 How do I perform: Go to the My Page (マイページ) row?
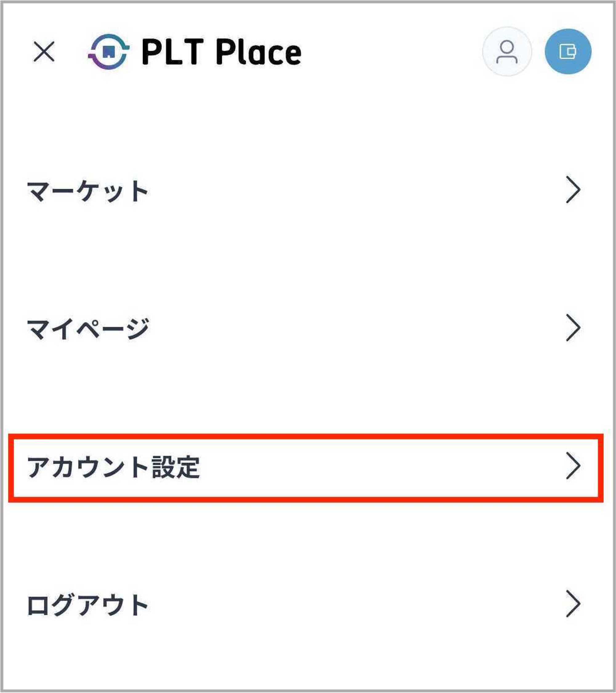coord(305,328)
